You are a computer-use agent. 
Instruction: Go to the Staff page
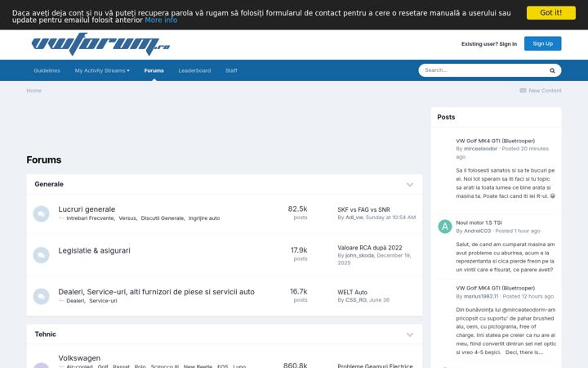click(x=231, y=70)
